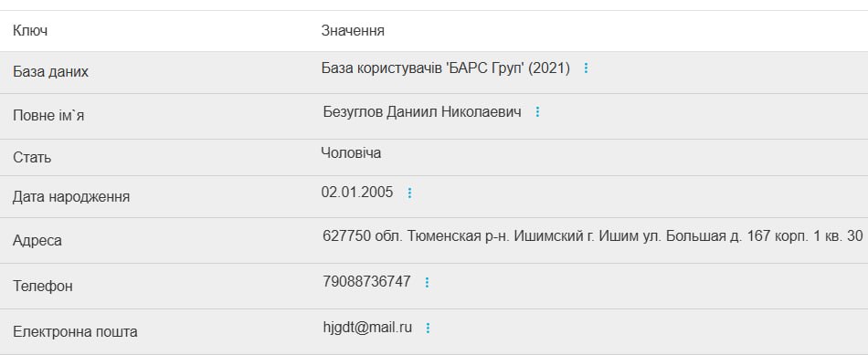Click the value text in the Адреса row
The height and width of the screenshot is (355, 868).
coord(592,236)
